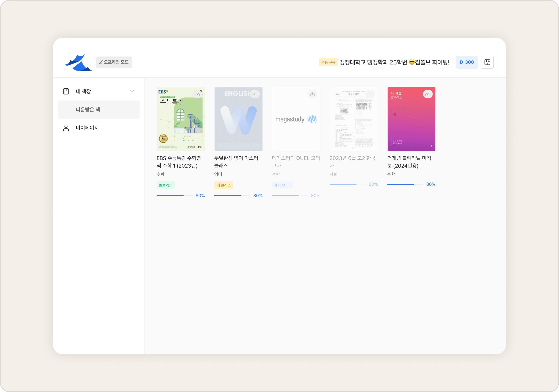Download 2023년 6월 고2 한국사 book

(370, 94)
